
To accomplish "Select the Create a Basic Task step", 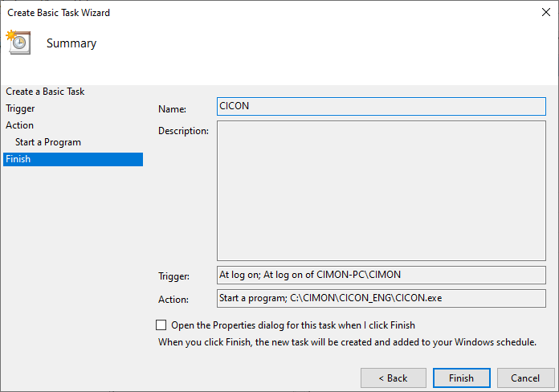I will 45,92.
